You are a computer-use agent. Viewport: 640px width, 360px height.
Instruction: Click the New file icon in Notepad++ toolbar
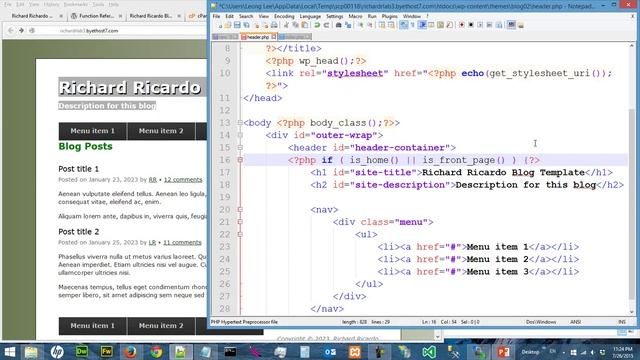click(220, 25)
